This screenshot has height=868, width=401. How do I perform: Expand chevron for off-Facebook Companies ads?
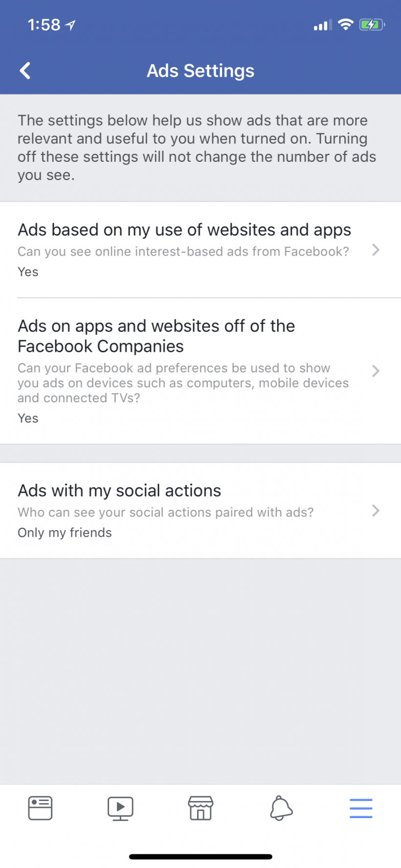(x=376, y=371)
